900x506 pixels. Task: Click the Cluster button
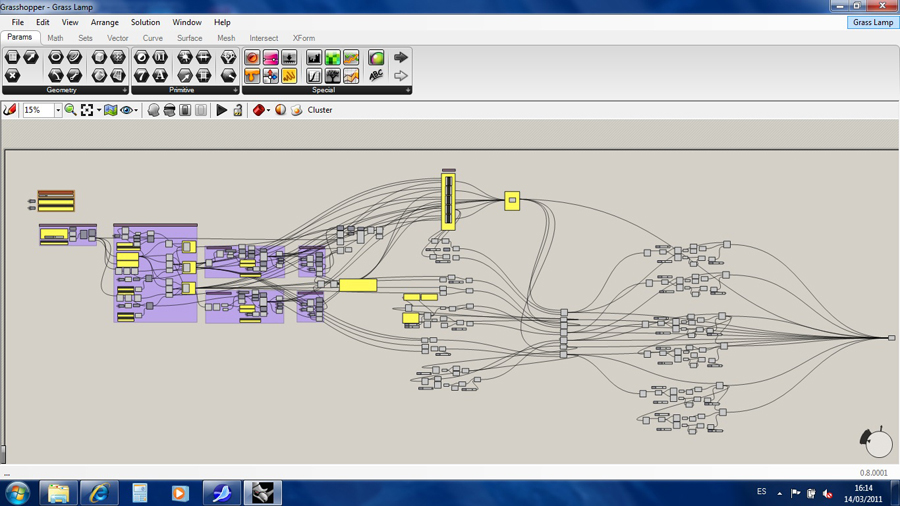[x=320, y=110]
